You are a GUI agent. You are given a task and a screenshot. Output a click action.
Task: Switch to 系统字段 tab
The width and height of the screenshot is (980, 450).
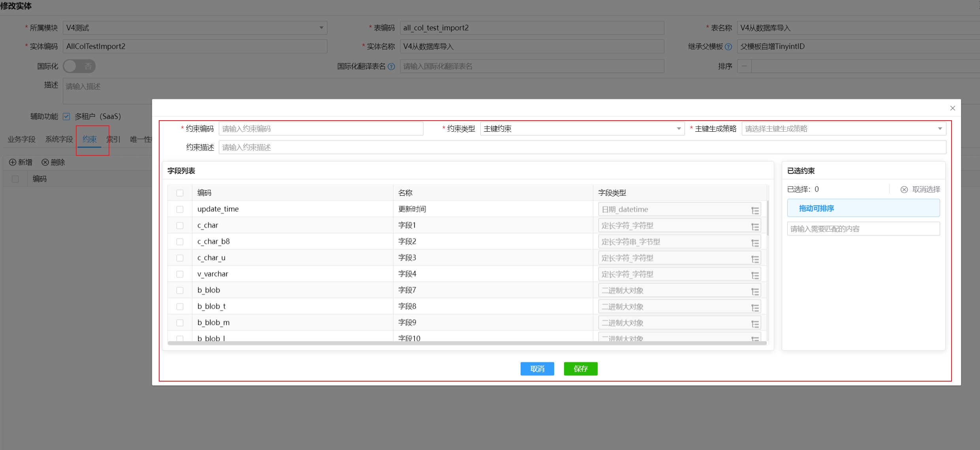click(x=59, y=139)
